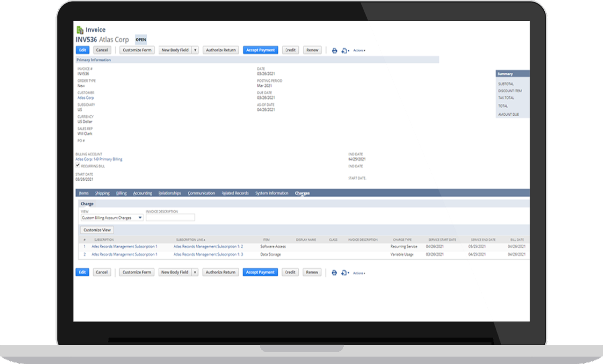The image size is (603, 364).
Task: Uncheck the Recurring Bill checkbox
Action: (x=78, y=165)
